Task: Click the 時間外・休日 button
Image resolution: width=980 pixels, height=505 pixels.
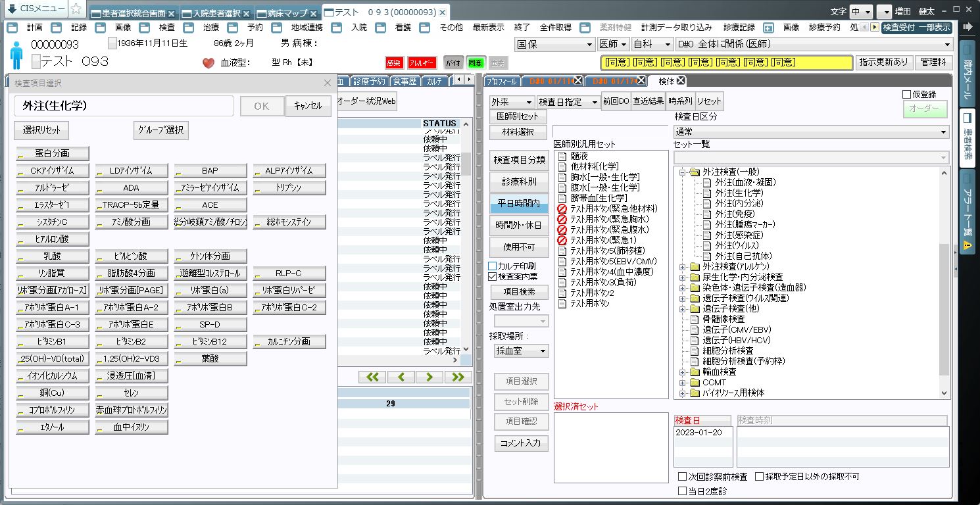Action: [x=519, y=225]
